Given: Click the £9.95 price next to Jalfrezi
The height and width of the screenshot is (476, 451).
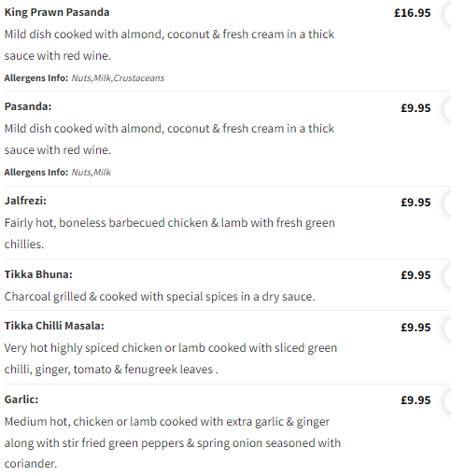Looking at the screenshot, I should click(x=416, y=203).
